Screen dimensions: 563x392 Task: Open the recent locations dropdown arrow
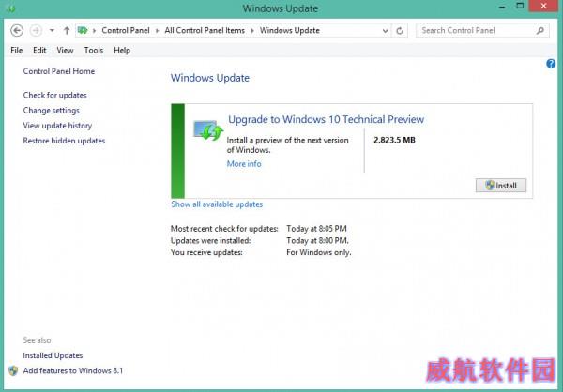[x=52, y=31]
